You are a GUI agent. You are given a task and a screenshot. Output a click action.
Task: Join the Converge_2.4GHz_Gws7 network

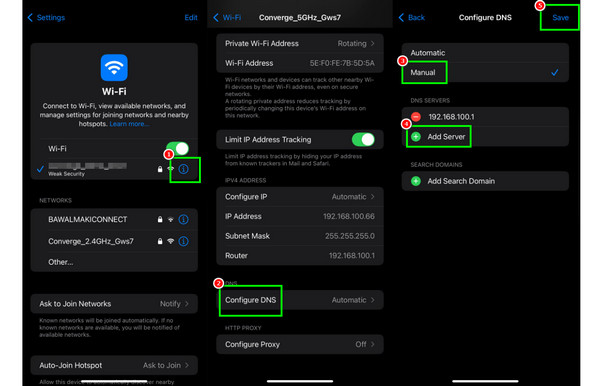[91, 241]
